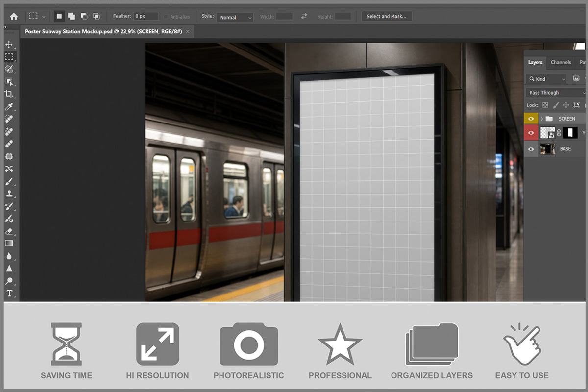Select the chip-shaped Content-Aware tool
Image resolution: width=588 pixels, height=392 pixels.
(9, 157)
